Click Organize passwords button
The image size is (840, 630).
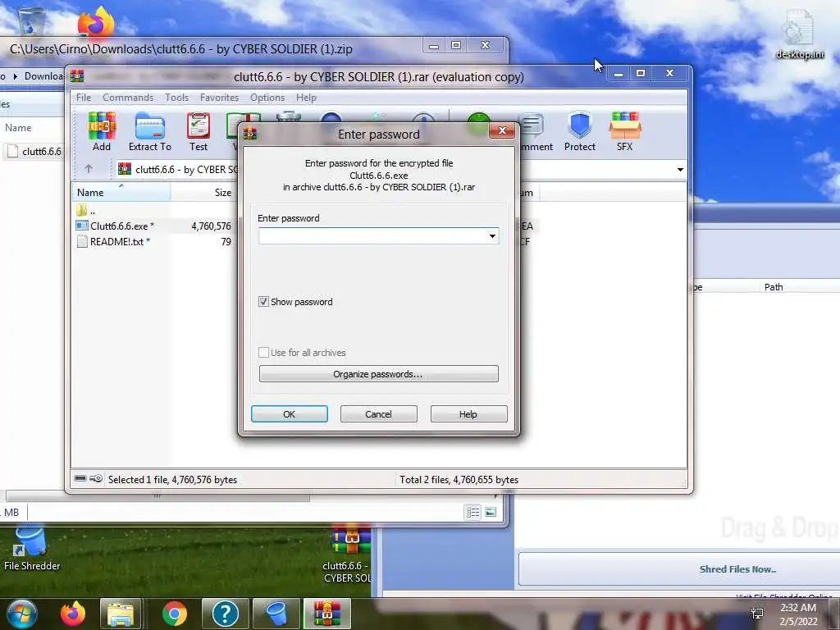pos(379,374)
